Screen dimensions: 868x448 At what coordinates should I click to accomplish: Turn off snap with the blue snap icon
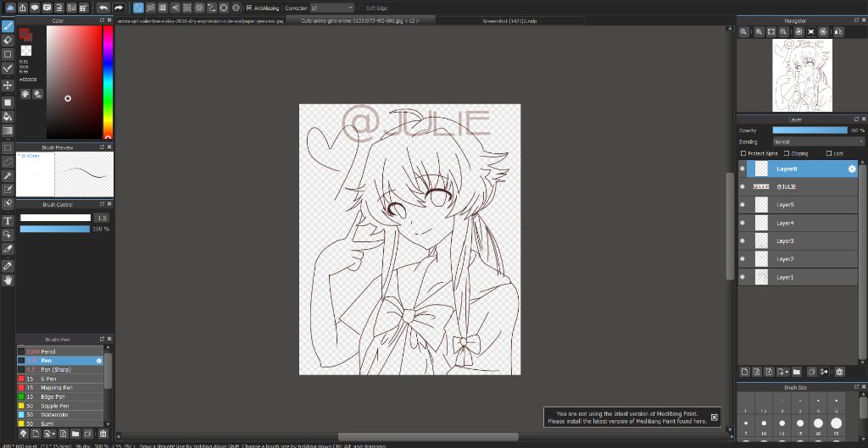click(138, 8)
